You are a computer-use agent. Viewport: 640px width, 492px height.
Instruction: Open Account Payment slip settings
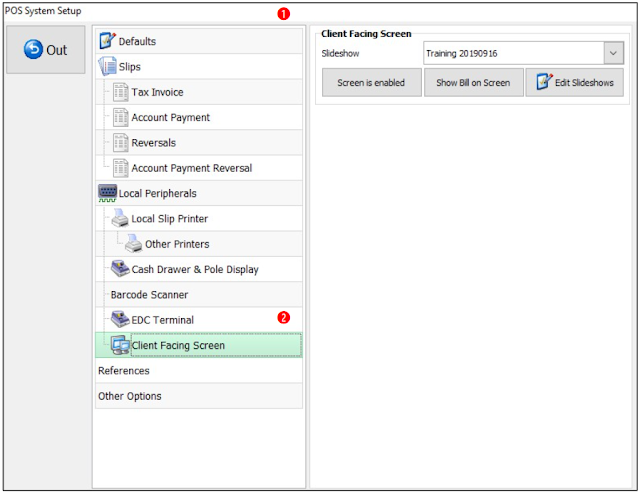tap(199, 117)
